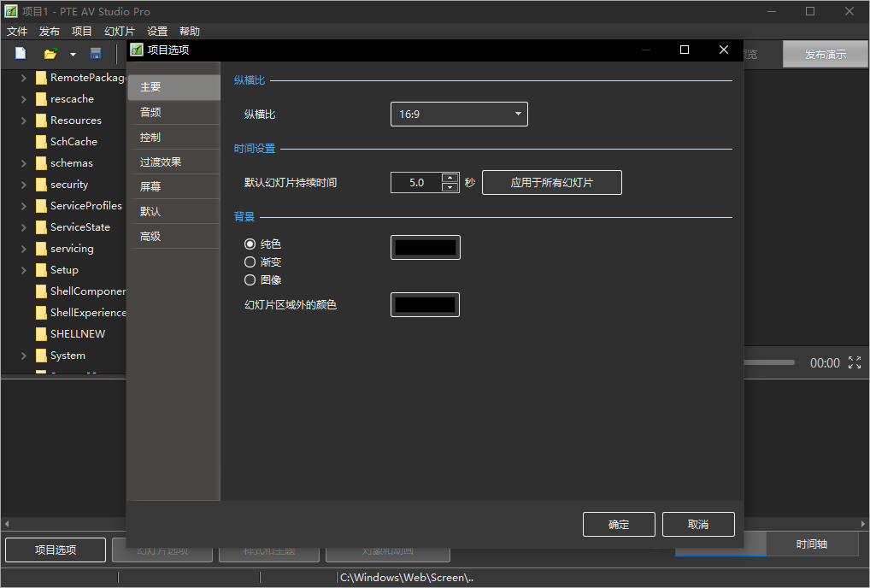
Task: Open a project via the Open folder icon
Action: point(51,53)
